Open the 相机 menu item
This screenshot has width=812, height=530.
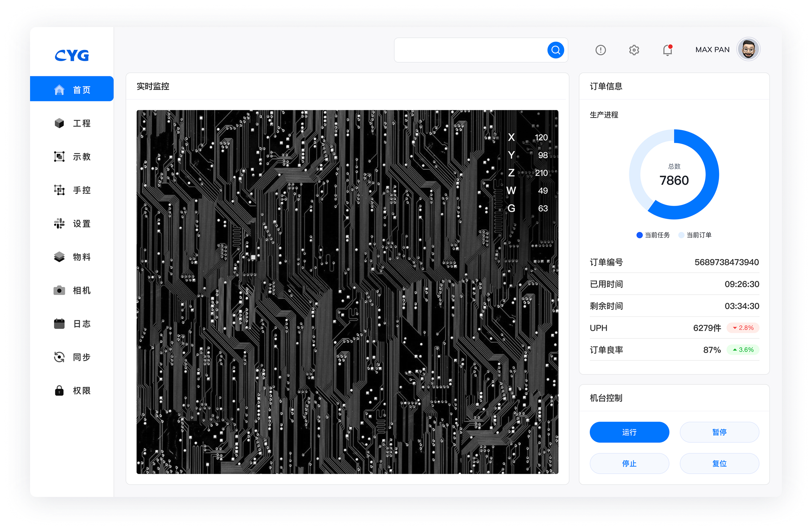pyautogui.click(x=72, y=290)
